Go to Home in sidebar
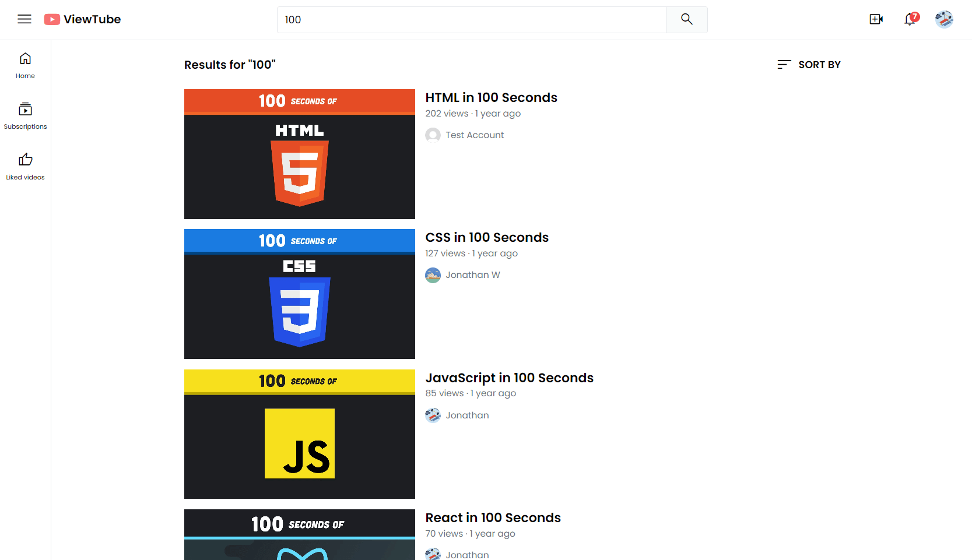972x560 pixels. pos(25,66)
